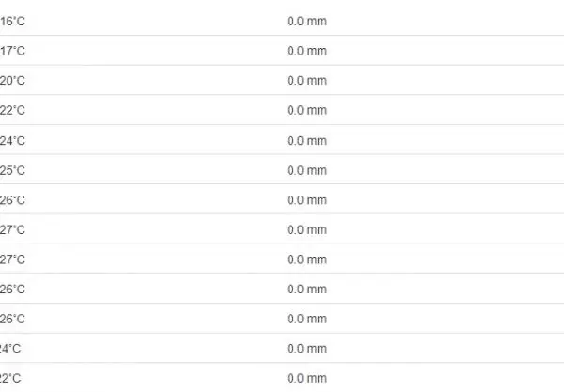Select the 25°C temperature cell
The width and height of the screenshot is (564, 392).
point(12,170)
